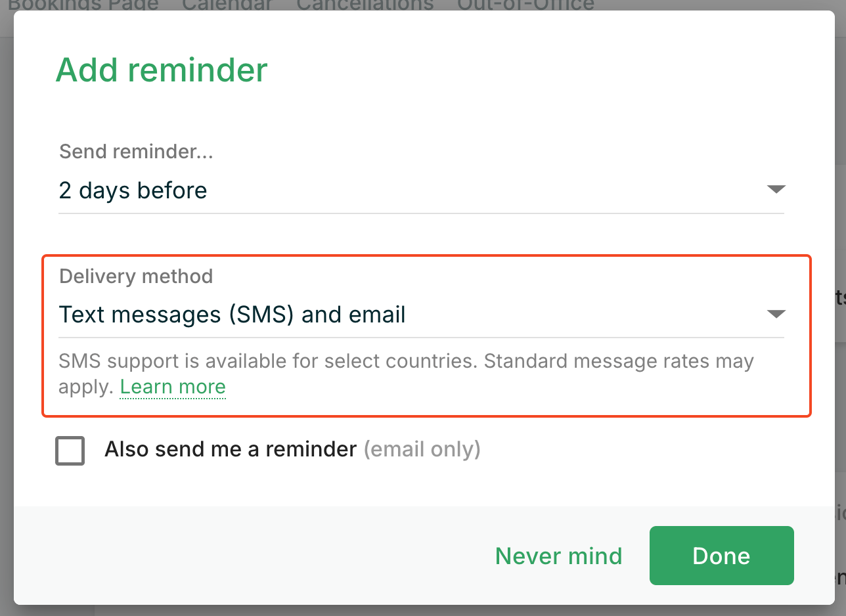Screen dimensions: 846x616
Task: Open the Delivery method dropdown
Action: pyautogui.click(x=421, y=314)
